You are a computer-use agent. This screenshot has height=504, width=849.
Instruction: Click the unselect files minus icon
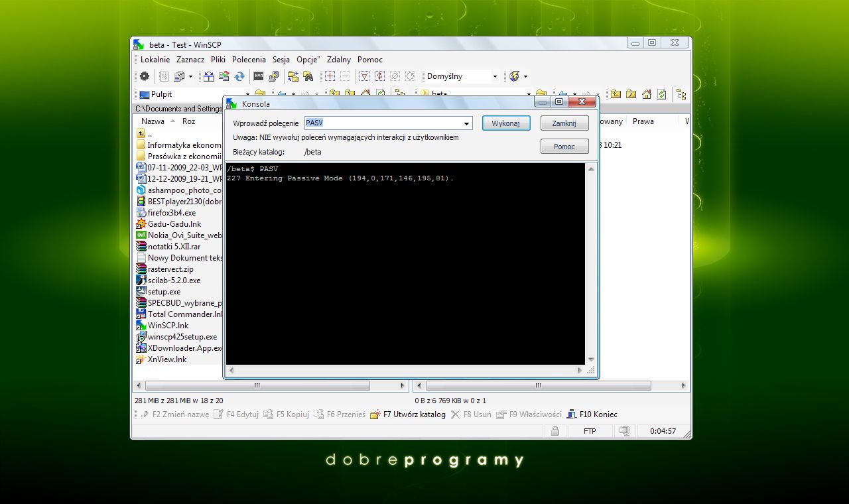click(x=345, y=76)
